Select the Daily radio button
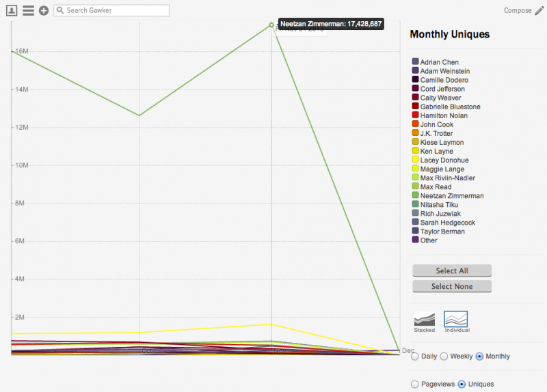Image resolution: width=547 pixels, height=392 pixels. tap(415, 356)
